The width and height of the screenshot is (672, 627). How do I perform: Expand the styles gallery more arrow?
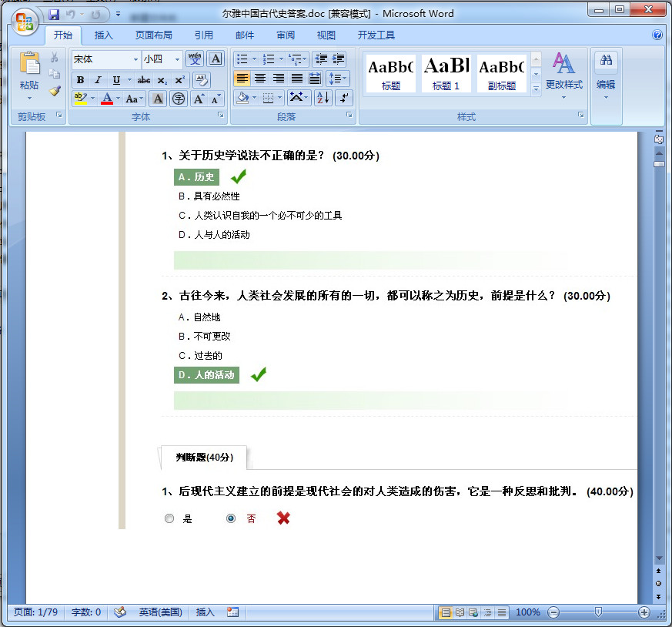point(536,89)
